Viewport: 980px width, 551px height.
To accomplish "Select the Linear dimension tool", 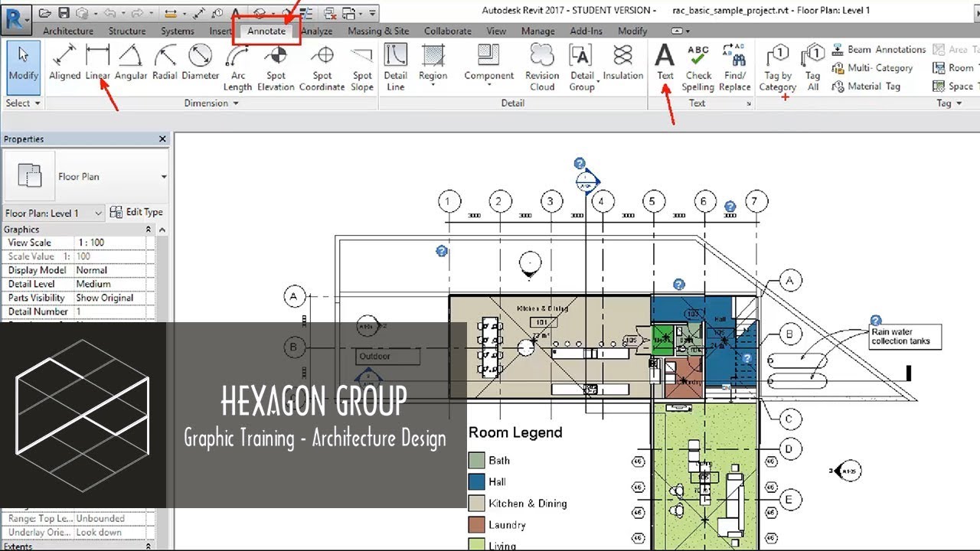I will [x=98, y=62].
